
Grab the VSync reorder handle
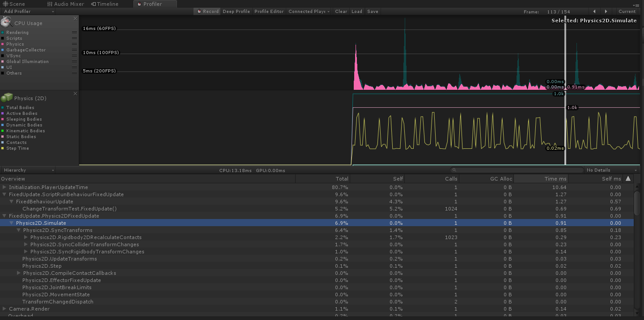74,56
